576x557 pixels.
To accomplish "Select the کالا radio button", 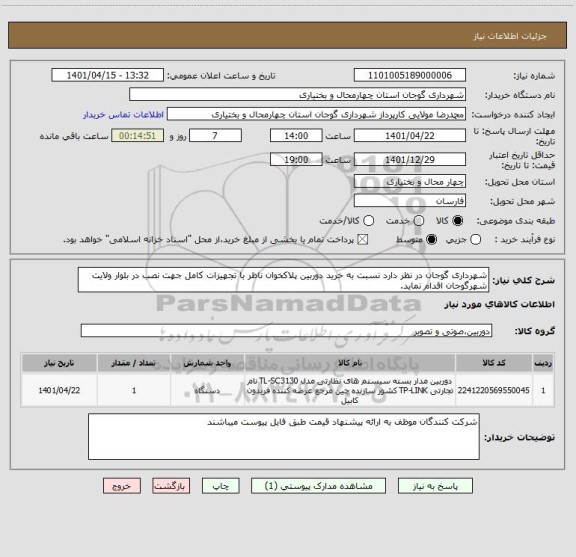I will 458,220.
